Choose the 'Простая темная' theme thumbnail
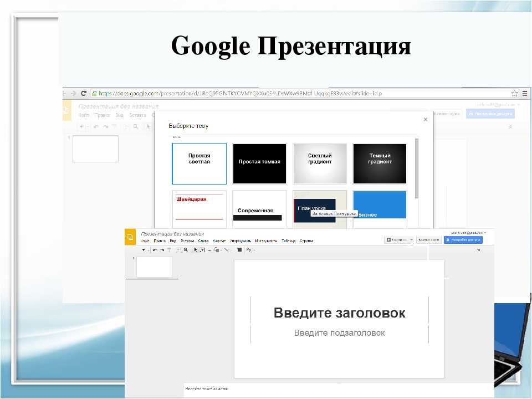 tap(259, 163)
